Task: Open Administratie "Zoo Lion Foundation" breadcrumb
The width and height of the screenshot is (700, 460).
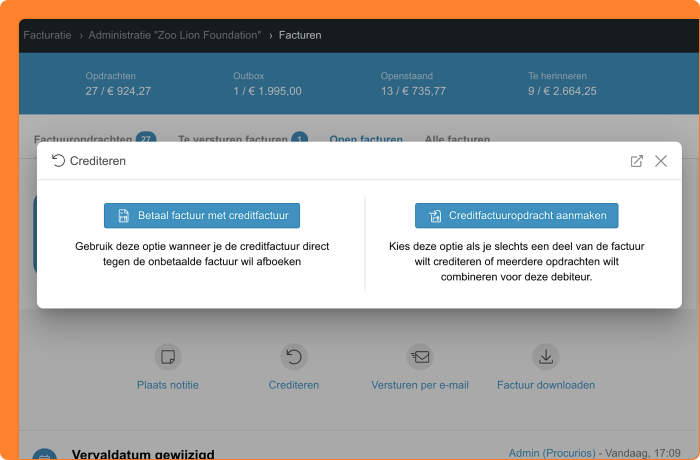Action: coord(175,35)
